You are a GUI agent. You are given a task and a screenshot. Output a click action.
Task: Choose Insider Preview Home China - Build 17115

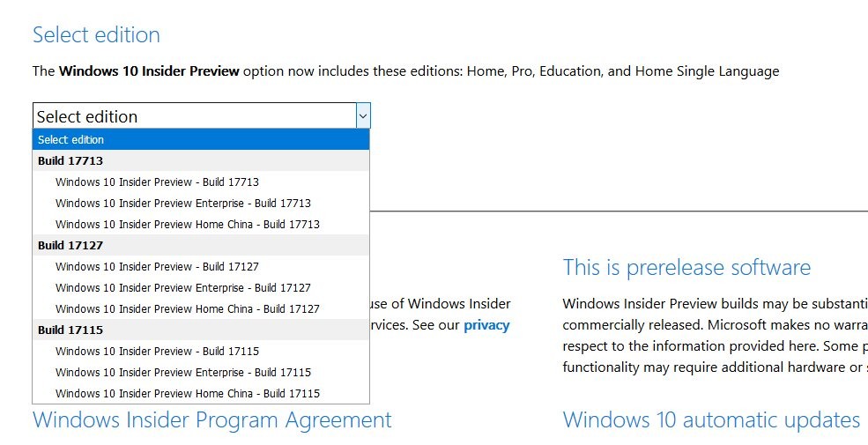[x=187, y=393]
